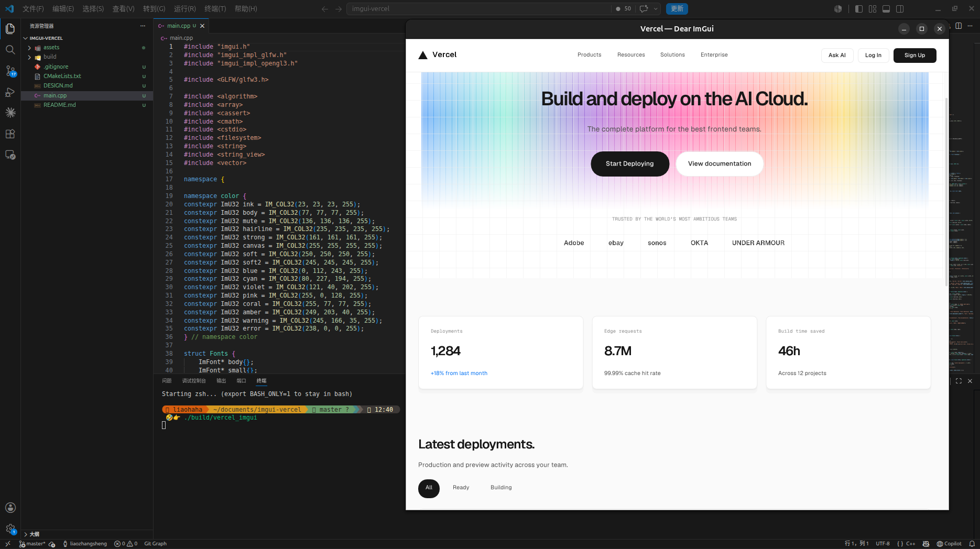Click the errors and warnings count in status bar

tap(126, 544)
